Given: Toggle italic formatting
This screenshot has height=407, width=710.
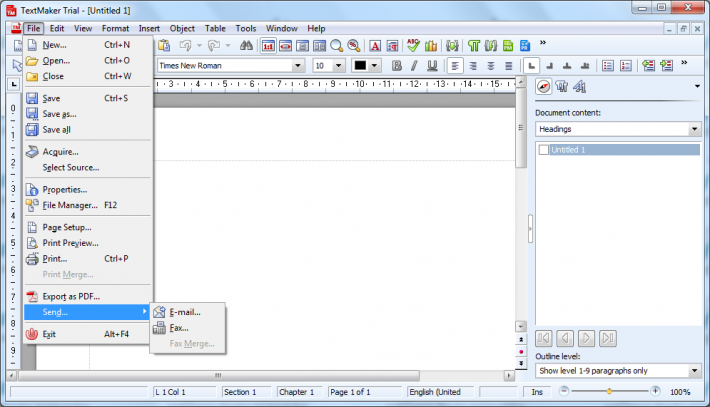Looking at the screenshot, I should pyautogui.click(x=414, y=66).
